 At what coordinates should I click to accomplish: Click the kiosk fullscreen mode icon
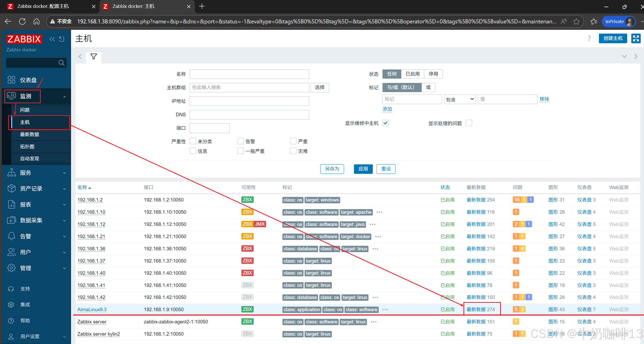(636, 38)
